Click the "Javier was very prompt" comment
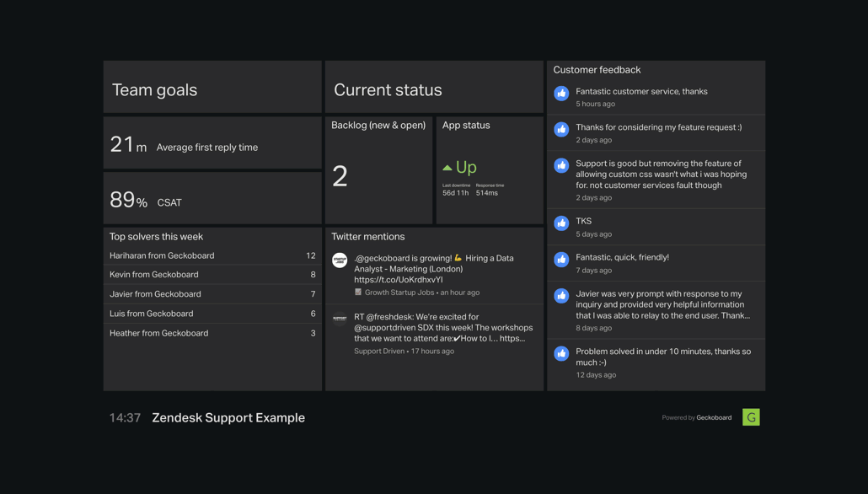 (662, 304)
